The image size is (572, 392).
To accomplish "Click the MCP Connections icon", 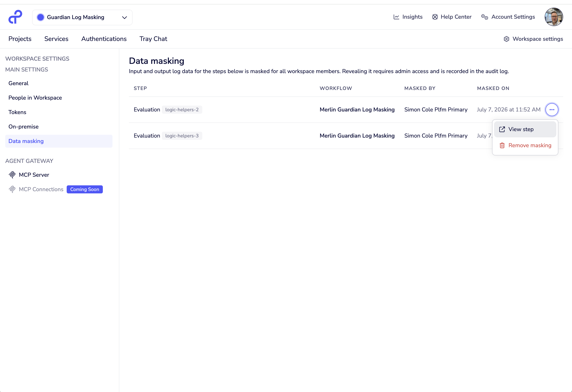I will pyautogui.click(x=12, y=189).
